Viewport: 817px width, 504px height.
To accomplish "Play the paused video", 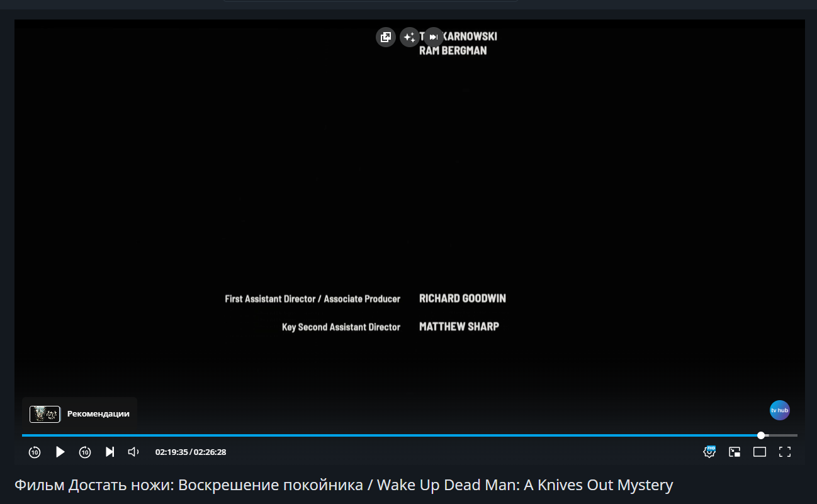I will (x=60, y=452).
